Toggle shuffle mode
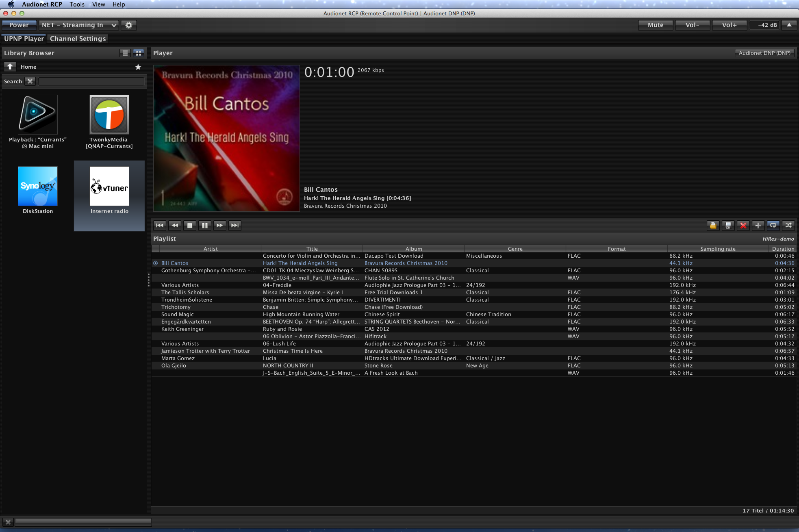Screen dimensions: 799x532 [x=788, y=225]
